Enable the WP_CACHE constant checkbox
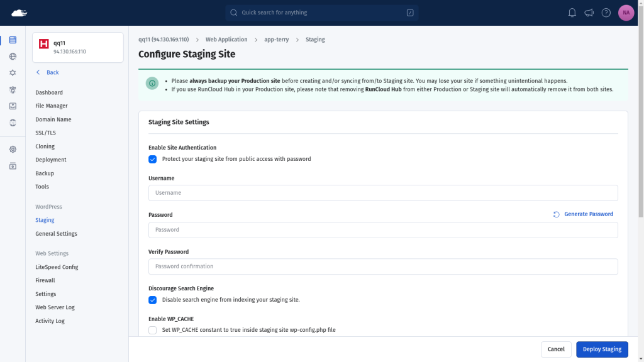Viewport: 644px width, 362px height. tap(153, 330)
